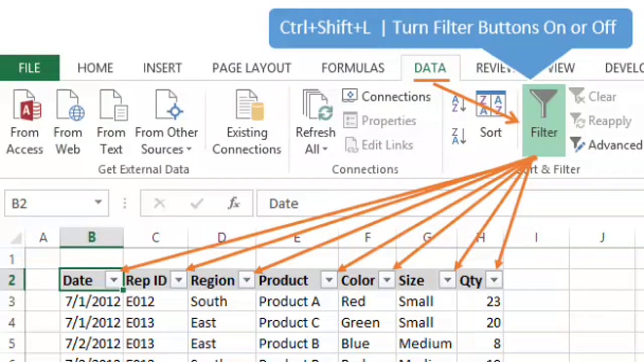Select column C header
Viewport: 644px width, 362px height.
click(155, 237)
